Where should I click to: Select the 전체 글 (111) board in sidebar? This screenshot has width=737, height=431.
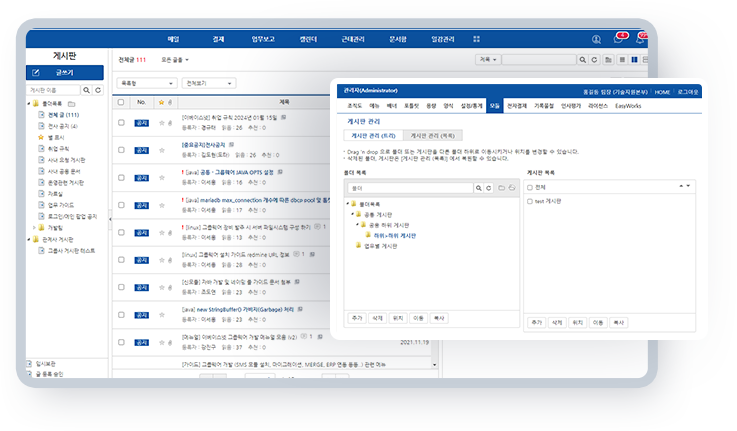(x=63, y=115)
